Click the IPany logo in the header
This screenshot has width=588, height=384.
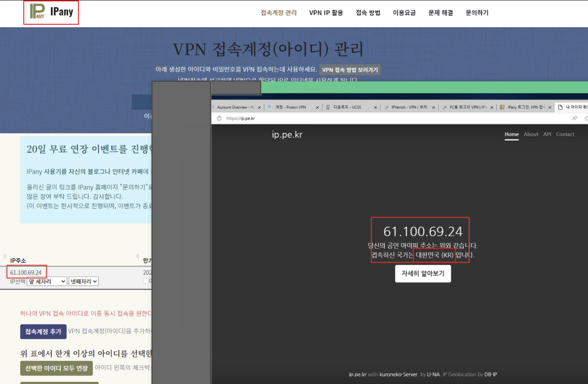pos(51,12)
